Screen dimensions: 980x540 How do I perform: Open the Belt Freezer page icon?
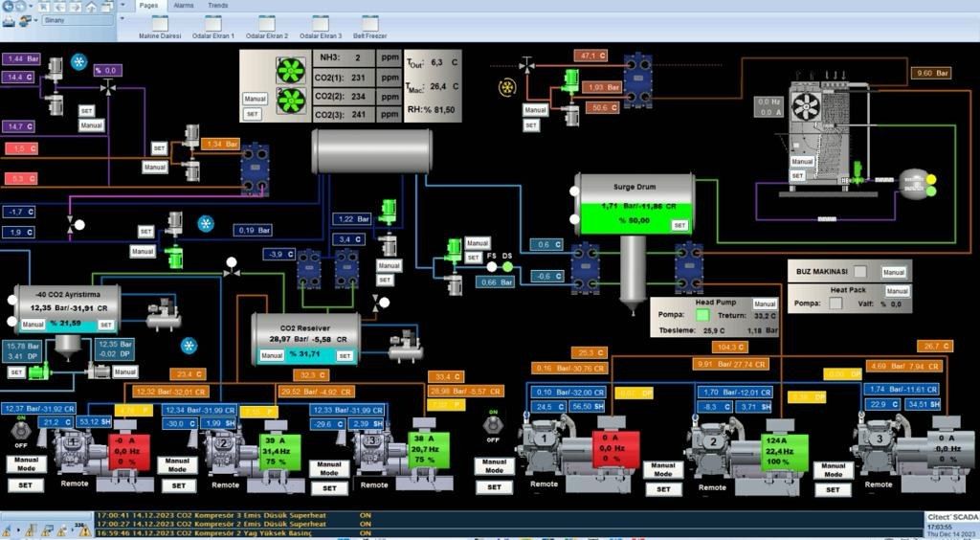(370, 24)
